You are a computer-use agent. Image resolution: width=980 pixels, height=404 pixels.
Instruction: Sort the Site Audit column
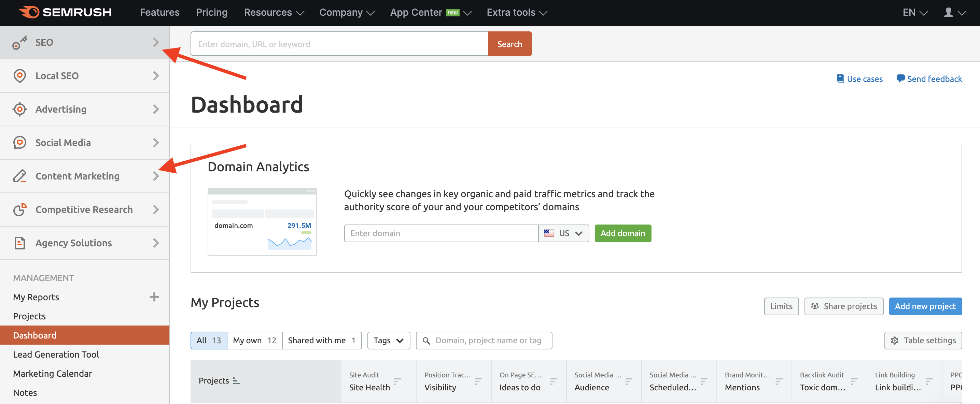tap(397, 381)
